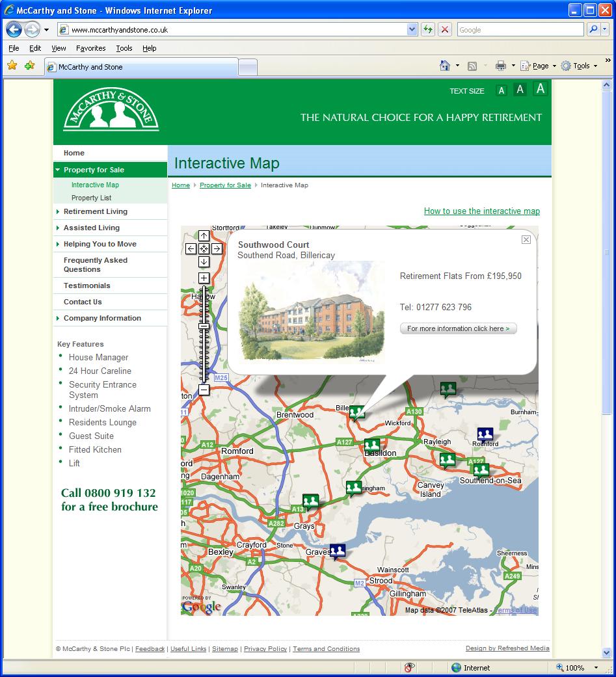Click the Southwood Court building image
Screen dimensions: 616x677
pos(312,311)
